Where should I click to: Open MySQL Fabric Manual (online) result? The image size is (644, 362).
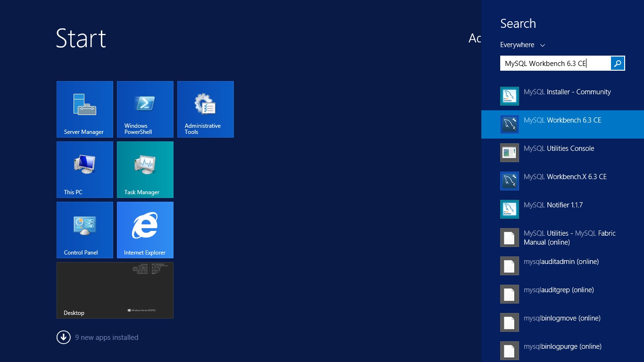pos(562,238)
